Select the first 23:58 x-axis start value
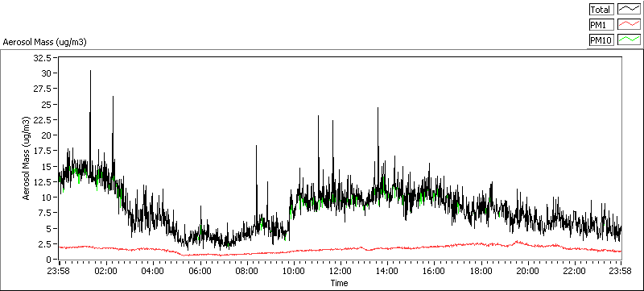This screenshot has height=291, width=644. tap(59, 272)
